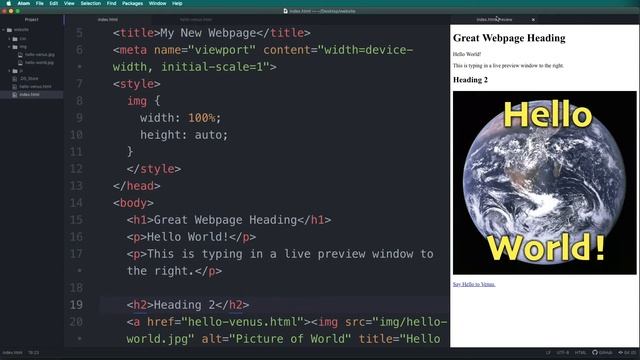
Task: Click 'Hello World!' paragraph in preview
Action: [467, 54]
